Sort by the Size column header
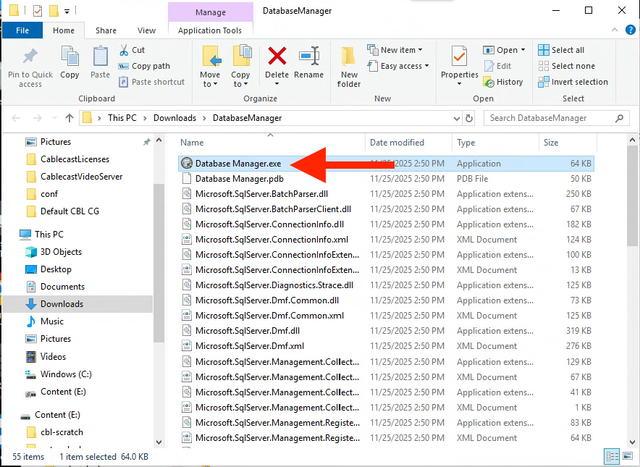Viewport: 640px width, 467px height. 568,142
